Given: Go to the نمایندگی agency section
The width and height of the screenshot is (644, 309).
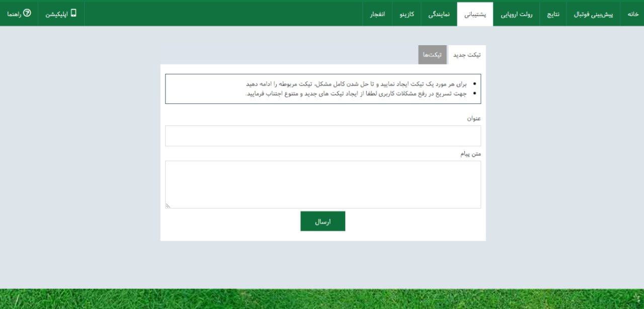Looking at the screenshot, I should (x=440, y=14).
